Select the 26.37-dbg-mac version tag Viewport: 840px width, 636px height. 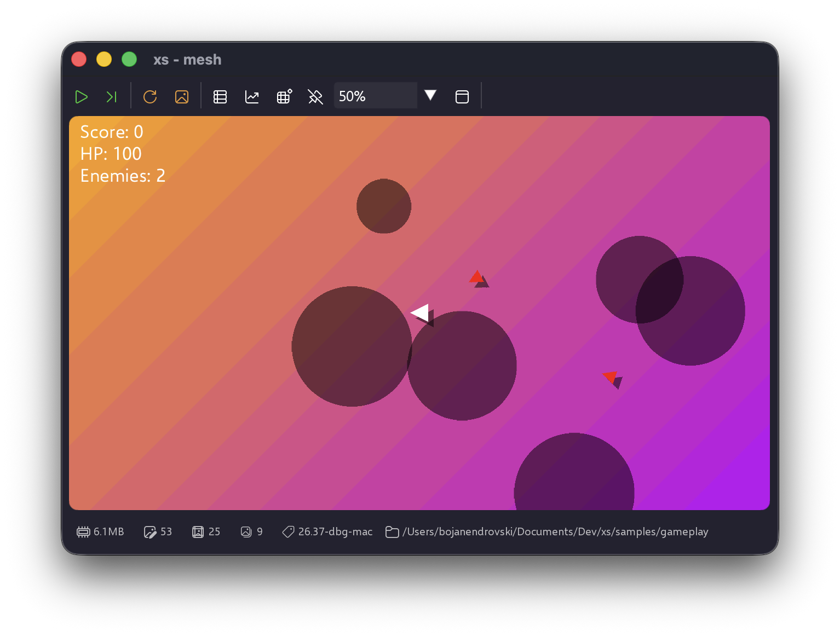point(327,531)
